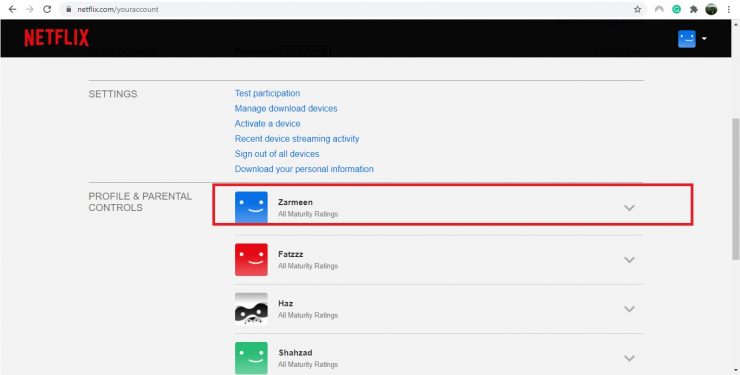Click Shahzad's green profile avatar
The width and height of the screenshot is (740, 375).
coord(251,358)
